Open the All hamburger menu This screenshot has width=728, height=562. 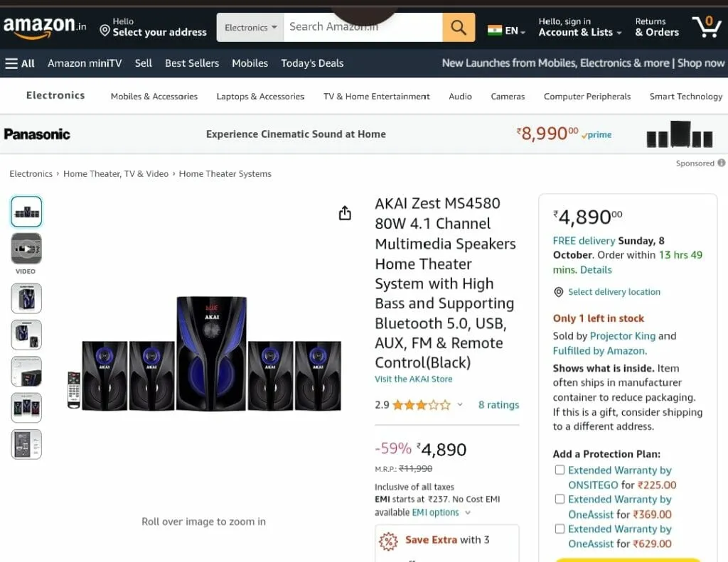[20, 63]
